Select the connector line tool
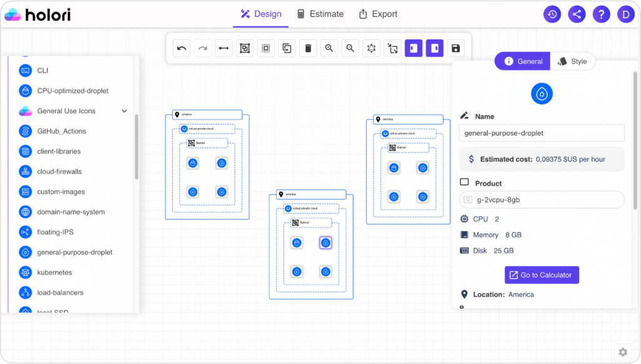 pos(223,48)
